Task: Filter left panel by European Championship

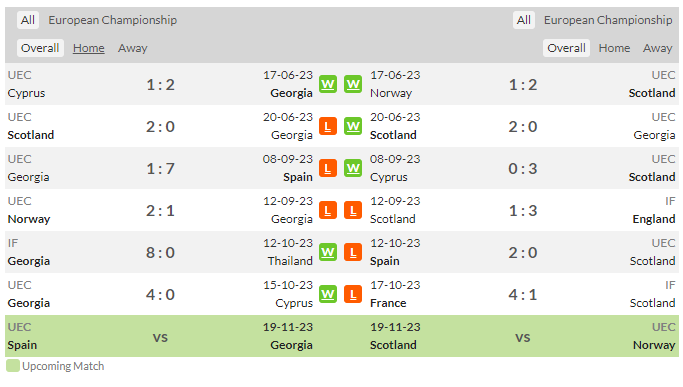Action: click(x=112, y=20)
